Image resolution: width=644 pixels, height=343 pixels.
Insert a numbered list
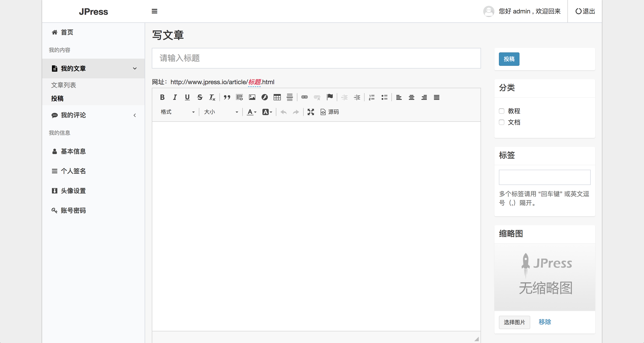(372, 97)
